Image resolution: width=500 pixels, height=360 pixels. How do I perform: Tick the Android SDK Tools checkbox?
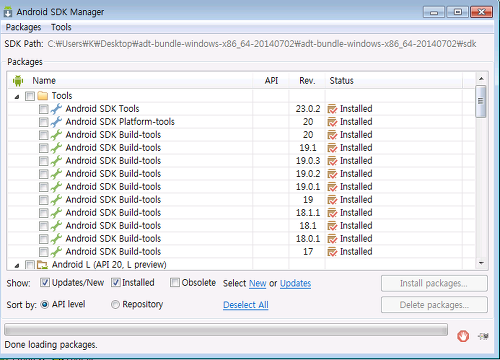click(44, 109)
